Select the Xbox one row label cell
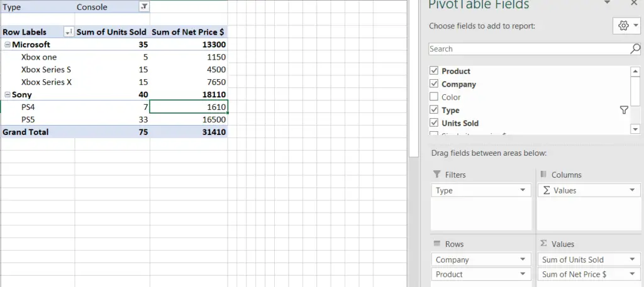This screenshot has height=287, width=644. coord(38,57)
